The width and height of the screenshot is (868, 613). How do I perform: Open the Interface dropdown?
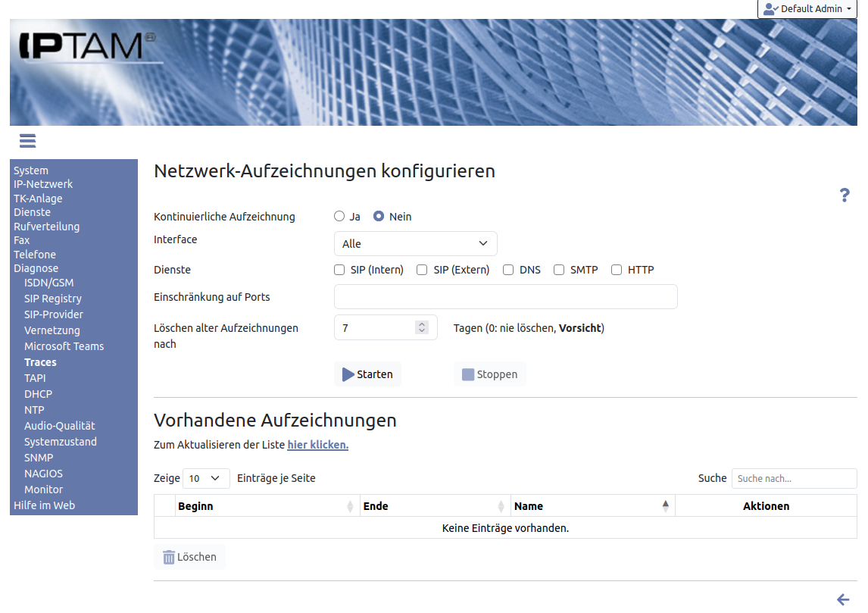click(415, 244)
